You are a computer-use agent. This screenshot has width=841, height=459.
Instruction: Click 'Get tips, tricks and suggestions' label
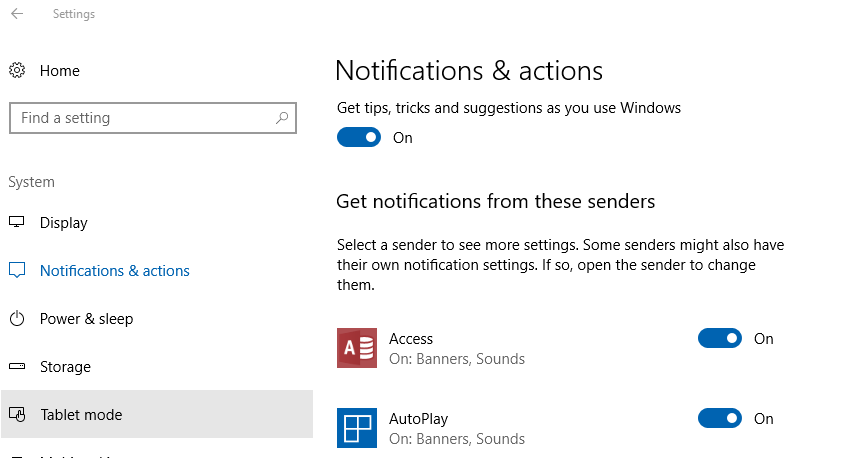pos(508,108)
